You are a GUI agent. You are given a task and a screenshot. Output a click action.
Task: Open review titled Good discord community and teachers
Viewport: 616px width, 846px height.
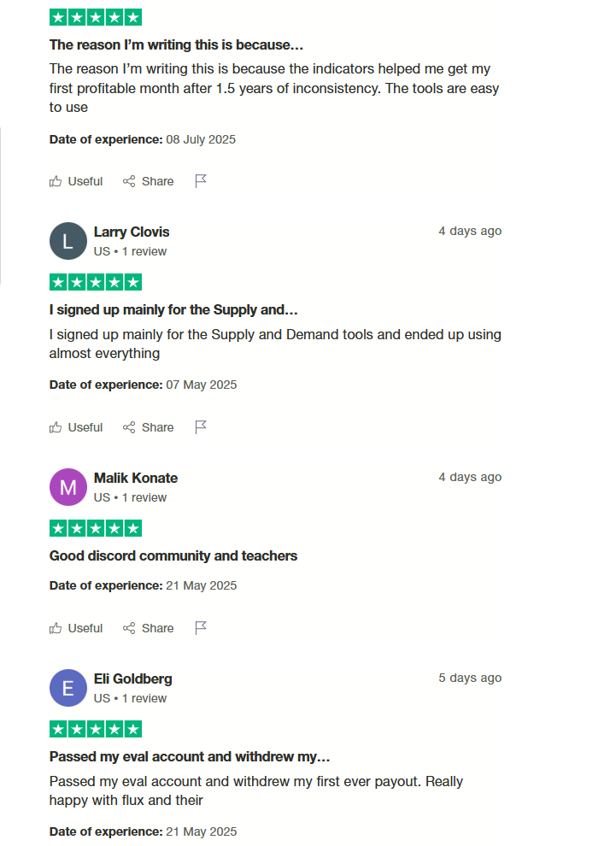(x=173, y=555)
